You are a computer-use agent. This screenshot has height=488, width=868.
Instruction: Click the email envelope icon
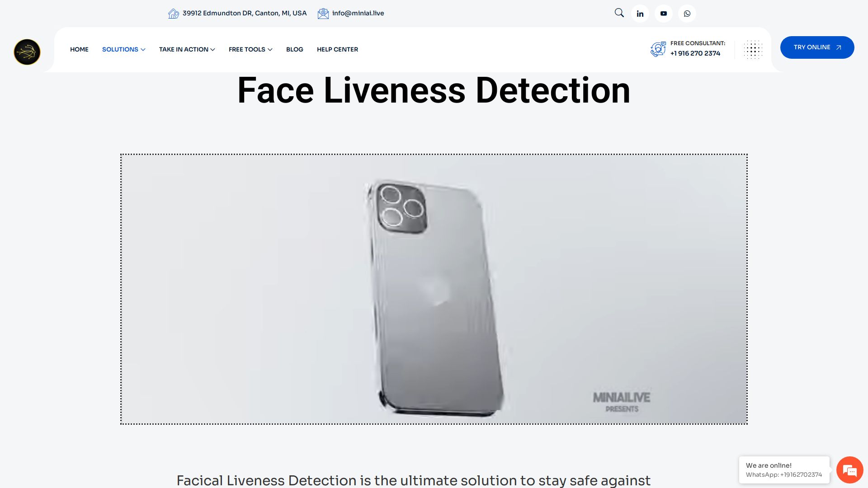323,14
